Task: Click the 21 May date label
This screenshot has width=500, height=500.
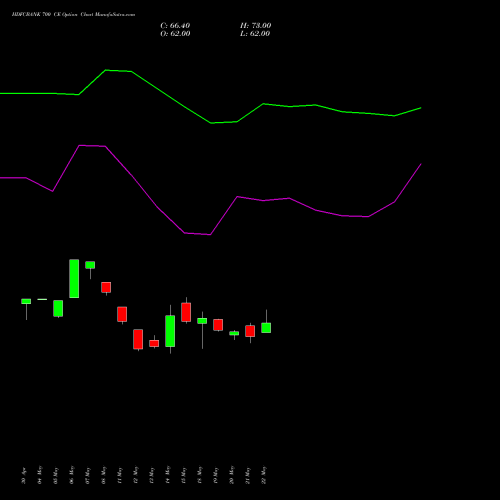Action: [248, 476]
